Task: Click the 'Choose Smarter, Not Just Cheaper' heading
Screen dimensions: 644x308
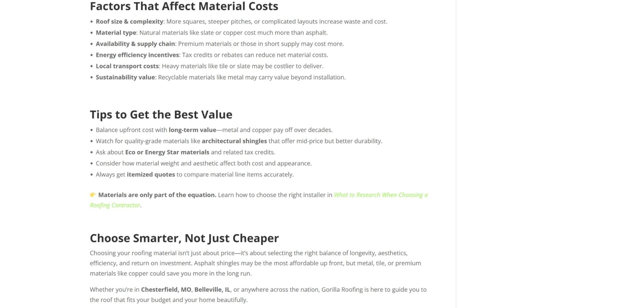Action: click(x=184, y=238)
